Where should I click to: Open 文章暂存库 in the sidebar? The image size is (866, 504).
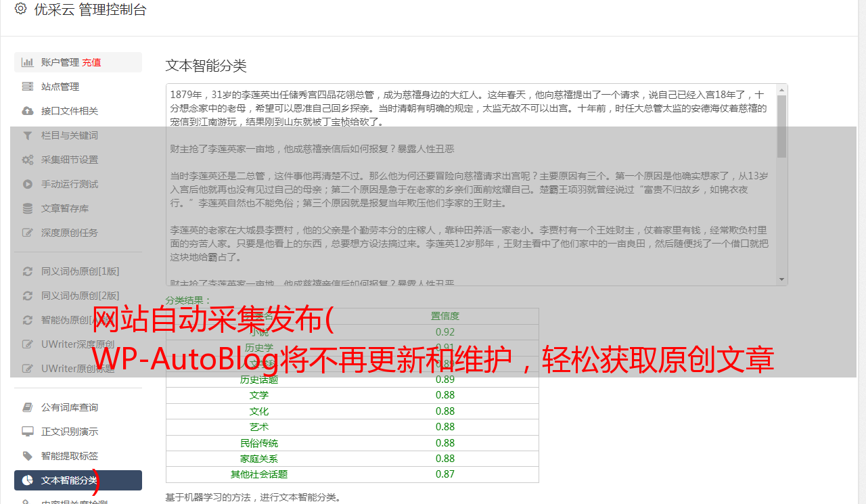tap(78, 208)
